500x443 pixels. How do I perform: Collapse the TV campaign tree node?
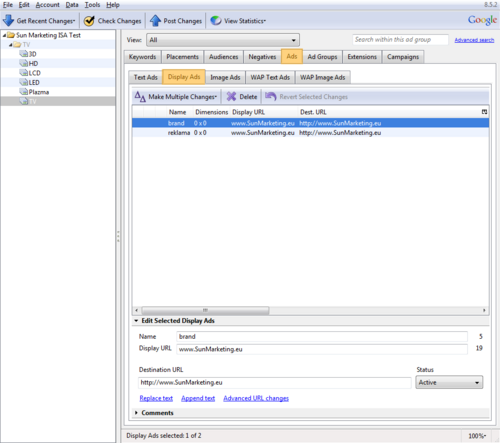coord(11,45)
